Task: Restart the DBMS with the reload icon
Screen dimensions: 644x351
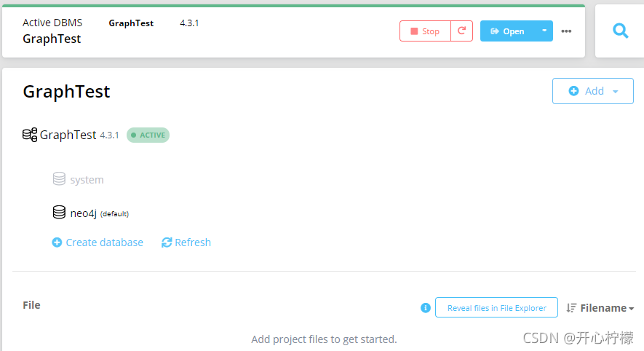Action: tap(461, 31)
